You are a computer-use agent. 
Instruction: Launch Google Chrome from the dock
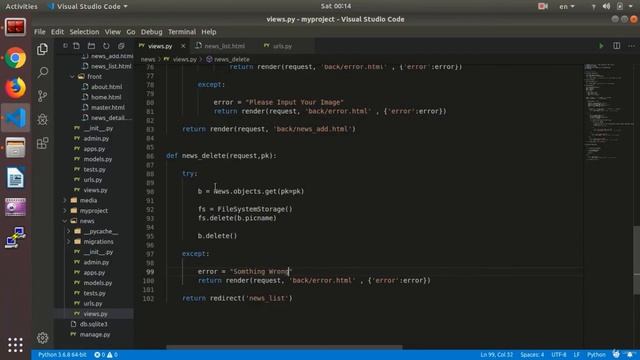point(16,58)
